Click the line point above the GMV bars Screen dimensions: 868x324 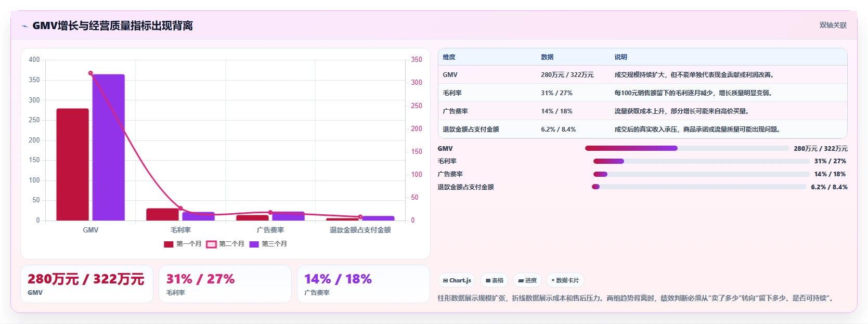[90, 73]
